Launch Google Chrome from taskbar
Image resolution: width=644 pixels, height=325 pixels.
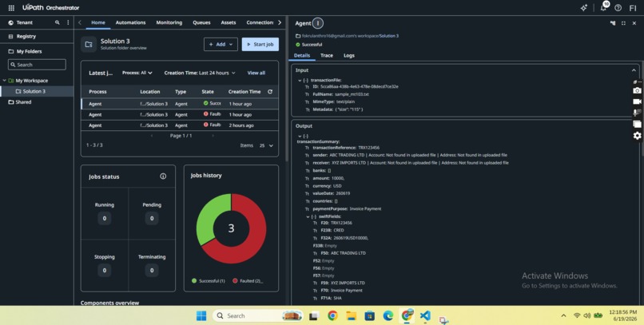pyautogui.click(x=332, y=315)
